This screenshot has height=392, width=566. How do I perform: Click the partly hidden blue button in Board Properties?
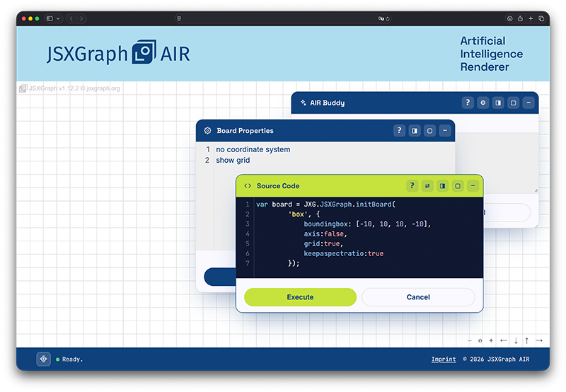[220, 277]
